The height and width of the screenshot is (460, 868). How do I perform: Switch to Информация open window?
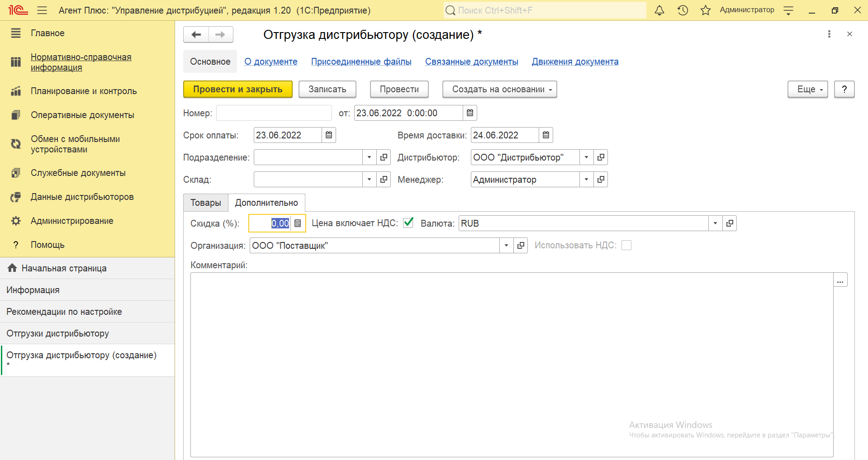[87, 290]
